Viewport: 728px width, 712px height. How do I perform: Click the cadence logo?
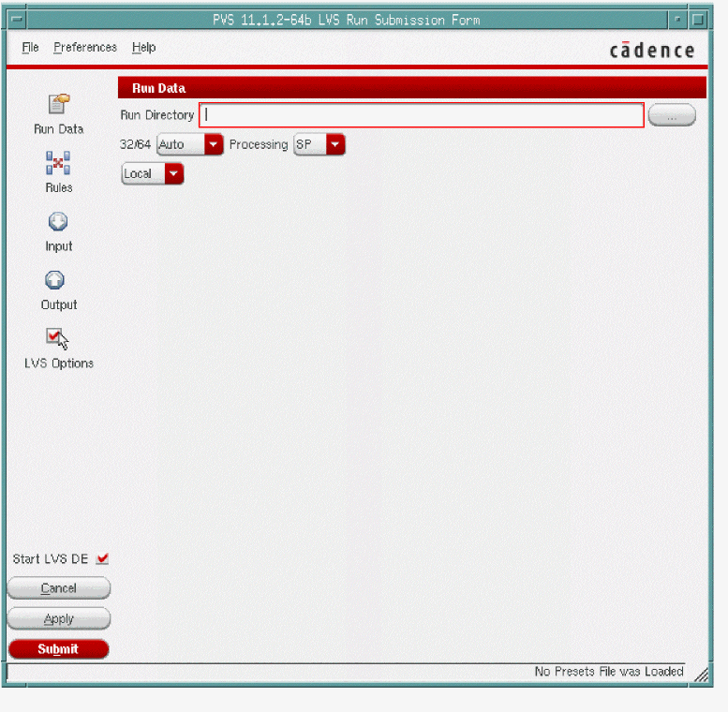tap(652, 51)
